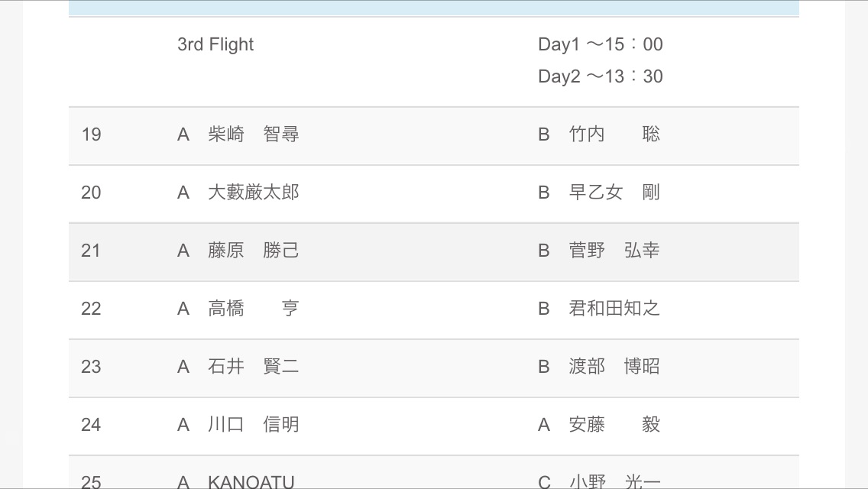Select player 大藪厳太郎

[253, 193]
